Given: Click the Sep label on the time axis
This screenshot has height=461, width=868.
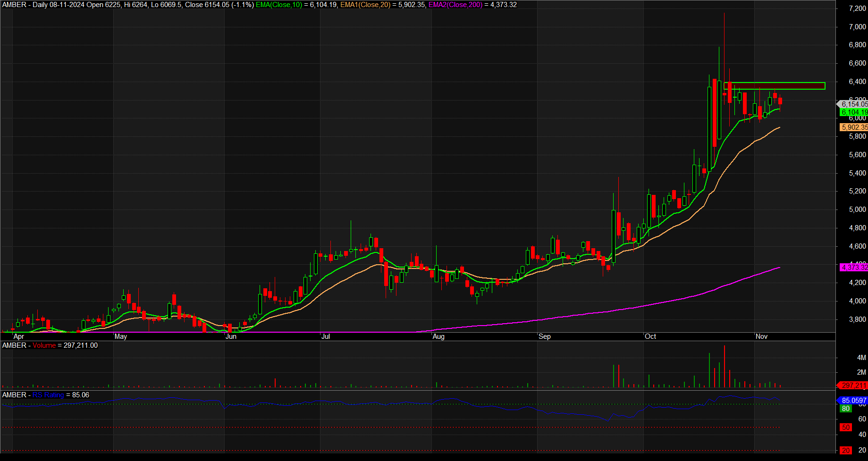Looking at the screenshot, I should pos(545,336).
